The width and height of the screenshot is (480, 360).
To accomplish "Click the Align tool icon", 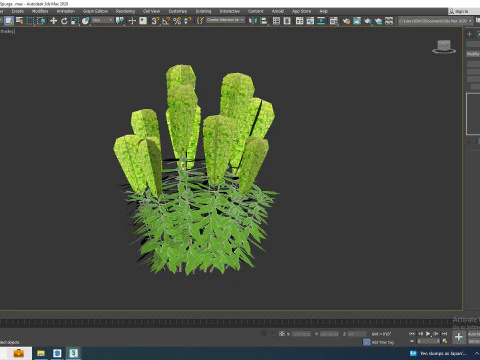I will coord(264,21).
